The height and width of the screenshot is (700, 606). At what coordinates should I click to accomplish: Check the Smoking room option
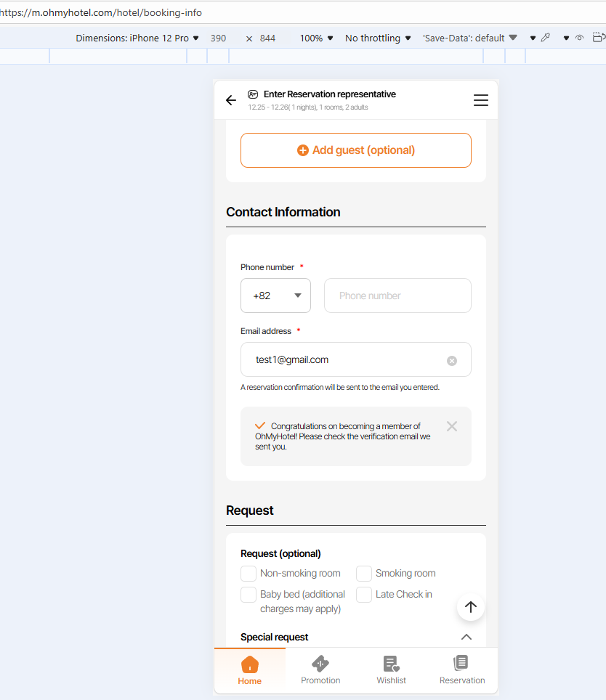(x=364, y=574)
